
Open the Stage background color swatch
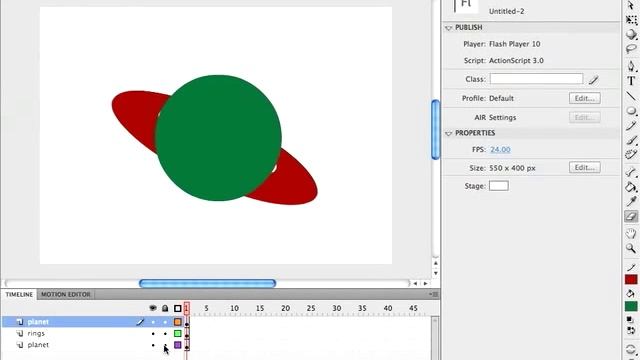pyautogui.click(x=499, y=186)
